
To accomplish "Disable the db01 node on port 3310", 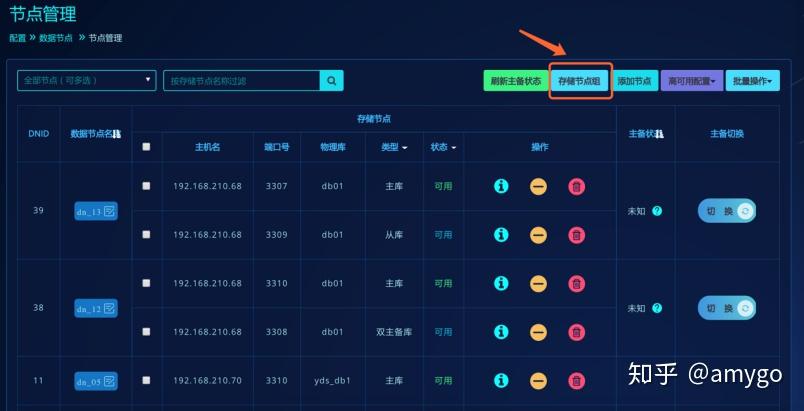I will [538, 283].
